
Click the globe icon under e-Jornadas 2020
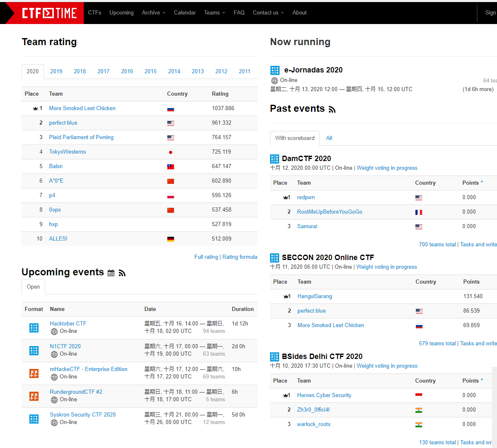275,81
